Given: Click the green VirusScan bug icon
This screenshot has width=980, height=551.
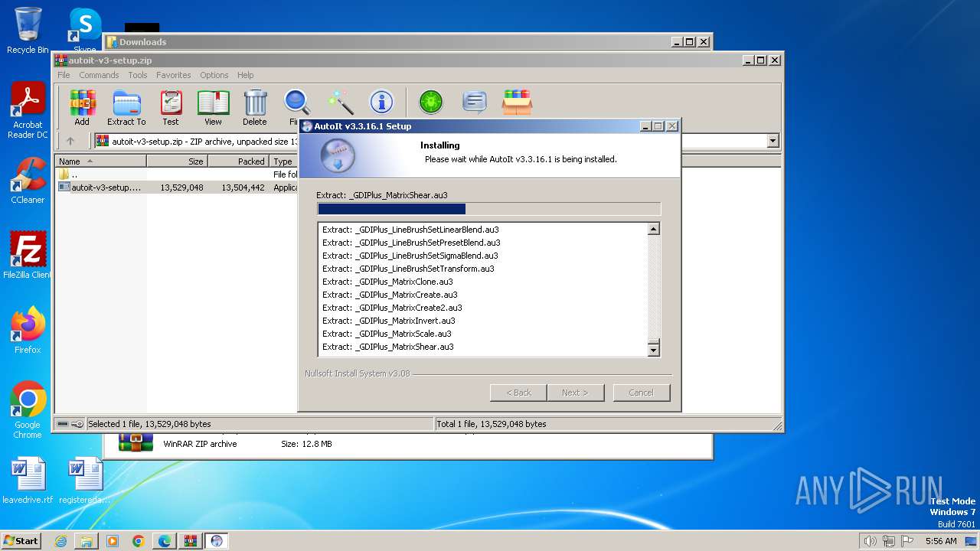Looking at the screenshot, I should click(x=431, y=102).
